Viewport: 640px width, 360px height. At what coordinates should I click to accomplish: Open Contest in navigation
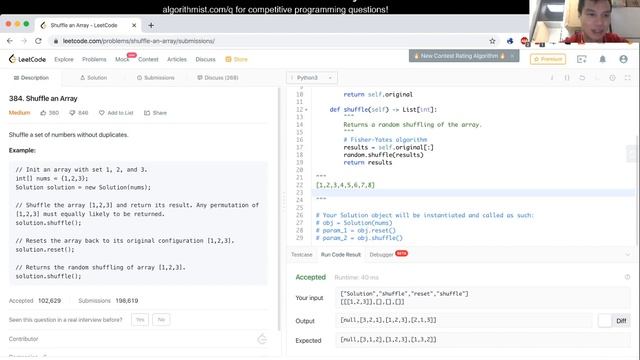(148, 59)
